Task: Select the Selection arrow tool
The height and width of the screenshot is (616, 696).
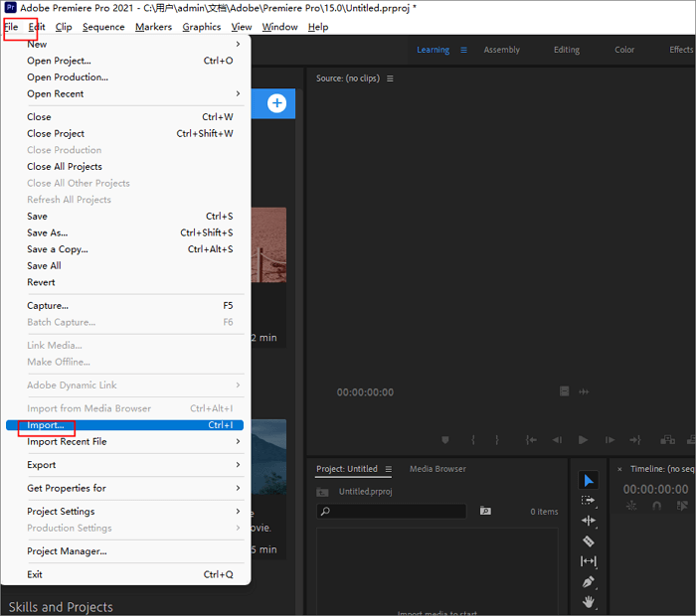Action: 589,480
